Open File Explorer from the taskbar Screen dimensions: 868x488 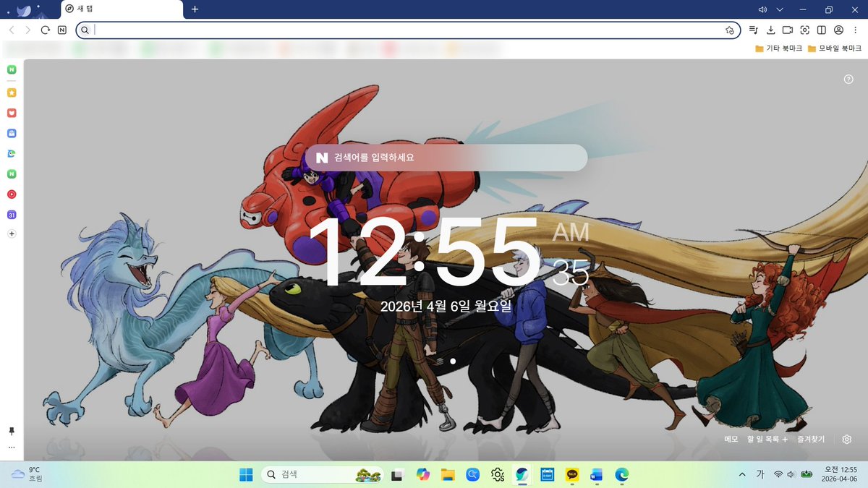tap(448, 474)
